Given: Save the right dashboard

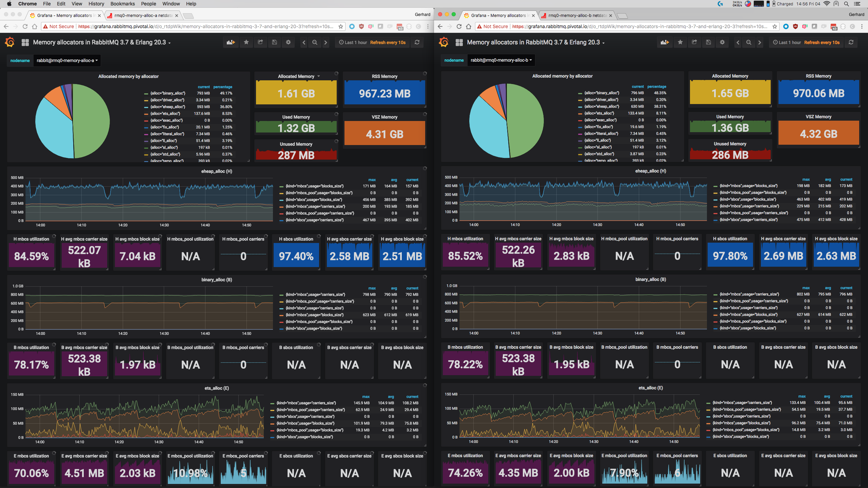Looking at the screenshot, I should 708,42.
